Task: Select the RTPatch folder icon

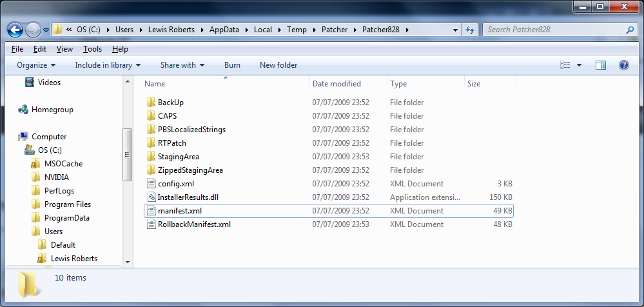Action: pos(151,143)
